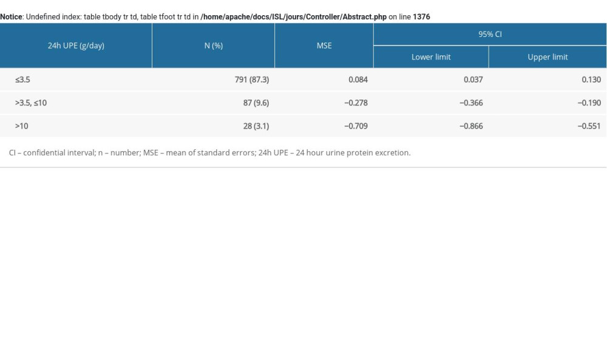Click the MSE value −0.709

pyautogui.click(x=356, y=126)
